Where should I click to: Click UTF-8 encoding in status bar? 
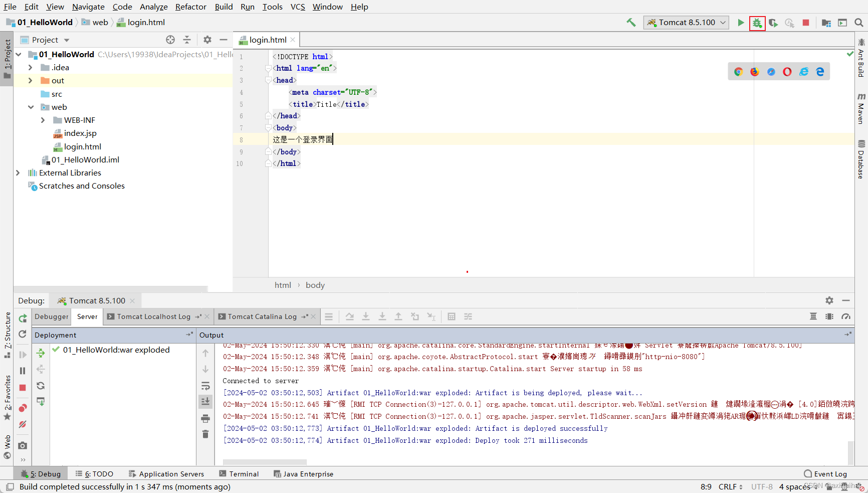pyautogui.click(x=762, y=487)
